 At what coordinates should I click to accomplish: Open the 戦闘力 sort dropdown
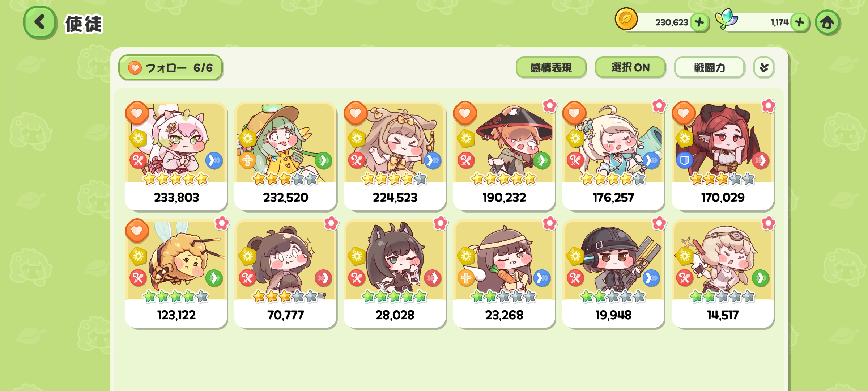point(709,68)
